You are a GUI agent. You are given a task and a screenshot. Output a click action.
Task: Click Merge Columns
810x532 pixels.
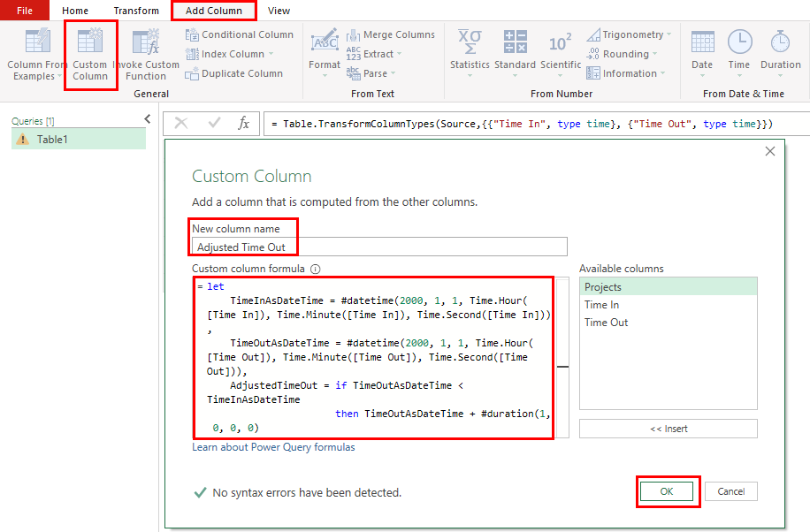[391, 34]
